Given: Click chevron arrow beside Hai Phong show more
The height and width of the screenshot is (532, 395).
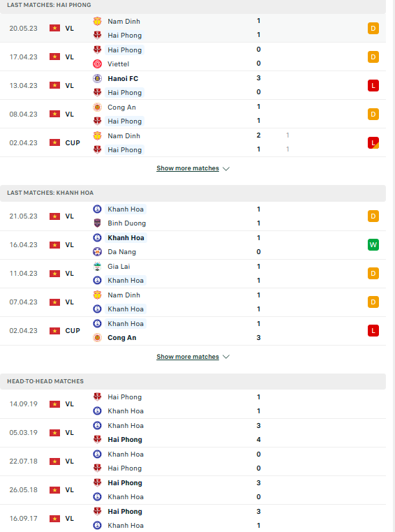Looking at the screenshot, I should click(x=226, y=169).
